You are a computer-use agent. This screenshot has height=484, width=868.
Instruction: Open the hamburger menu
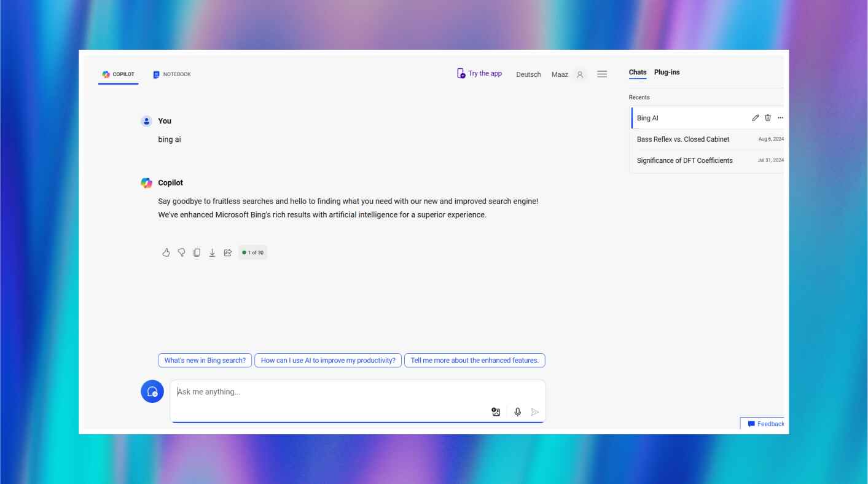(x=602, y=74)
